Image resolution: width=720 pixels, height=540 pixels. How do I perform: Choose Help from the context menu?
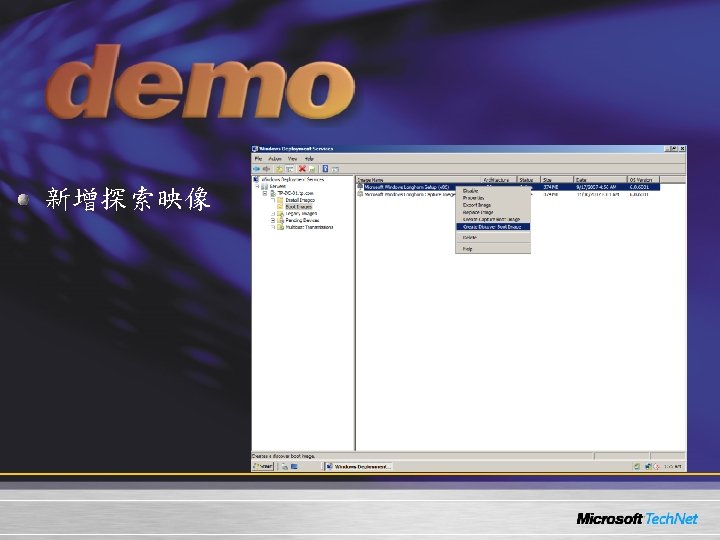[493, 249]
